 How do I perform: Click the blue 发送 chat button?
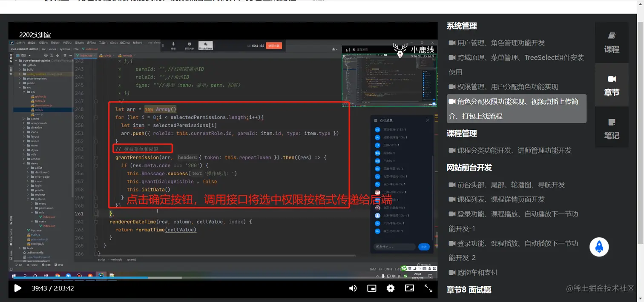click(424, 247)
